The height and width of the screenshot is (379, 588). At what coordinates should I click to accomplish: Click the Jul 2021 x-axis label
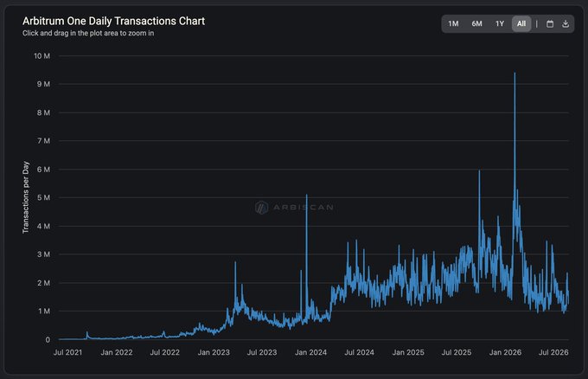click(67, 352)
